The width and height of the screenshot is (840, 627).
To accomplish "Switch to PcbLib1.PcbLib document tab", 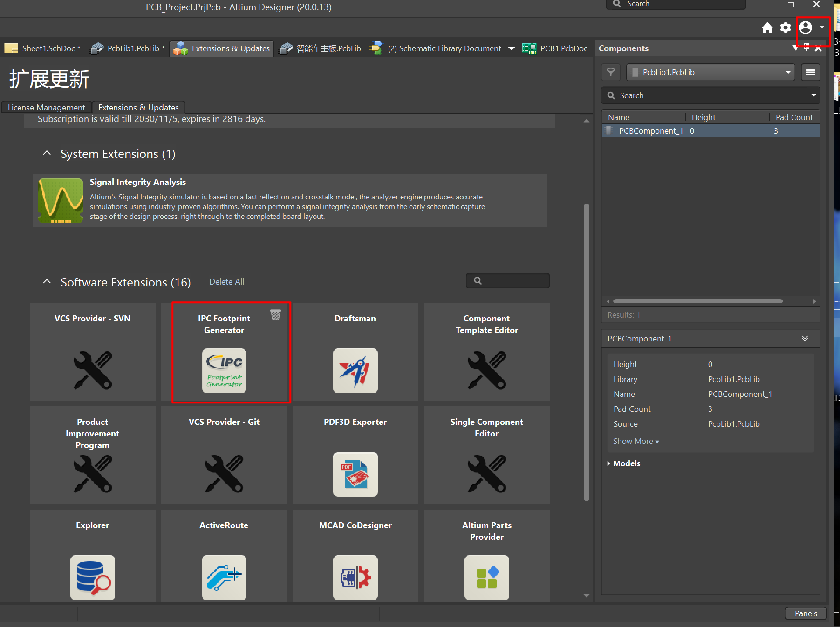I will (128, 48).
